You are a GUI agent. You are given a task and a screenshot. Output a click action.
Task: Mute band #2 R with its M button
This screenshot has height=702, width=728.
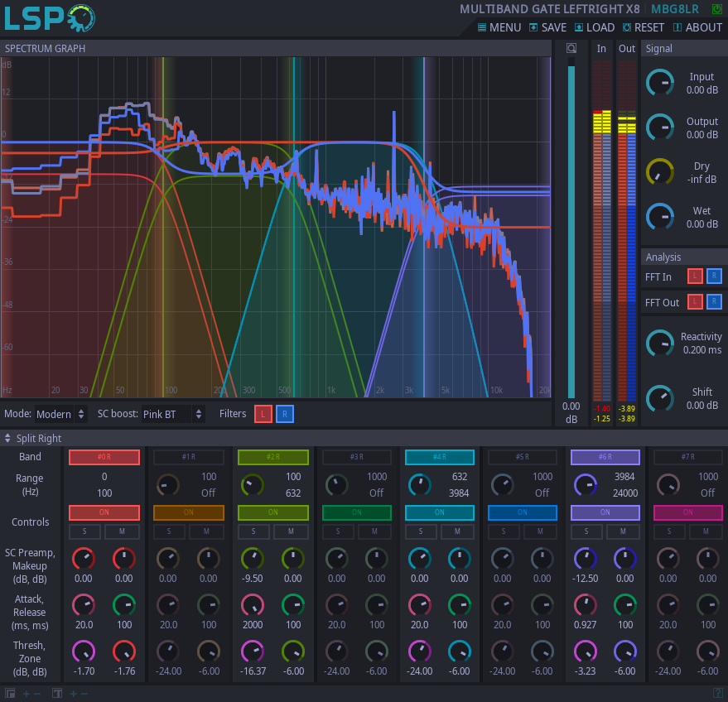coord(291,531)
